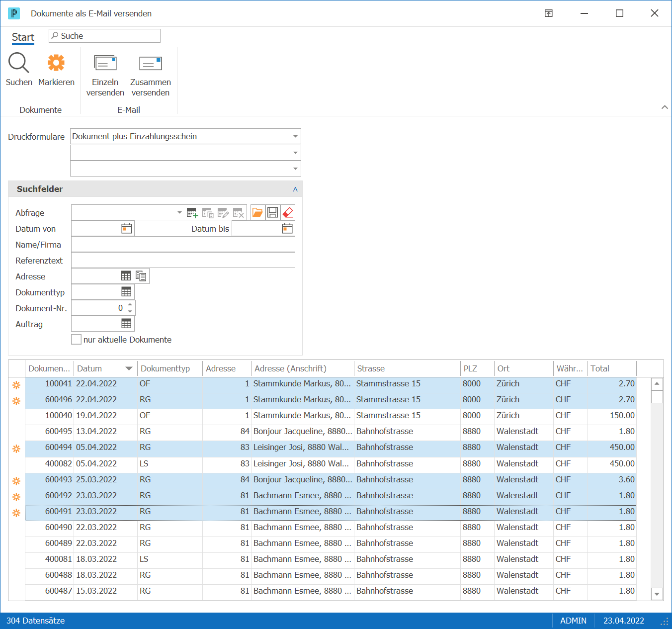Viewport: 672px width, 629px height.
Task: Expand the Abfrage dropdown arrow
Action: pos(179,213)
